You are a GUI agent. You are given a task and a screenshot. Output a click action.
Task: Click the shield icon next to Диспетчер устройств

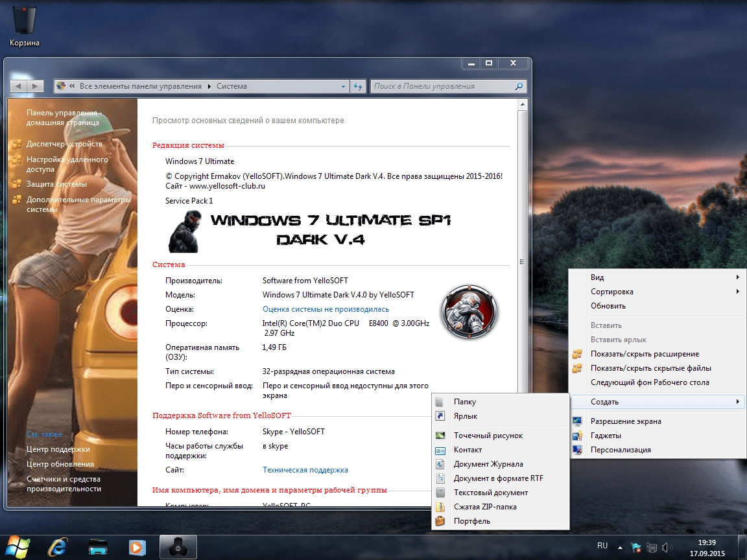pyautogui.click(x=16, y=144)
